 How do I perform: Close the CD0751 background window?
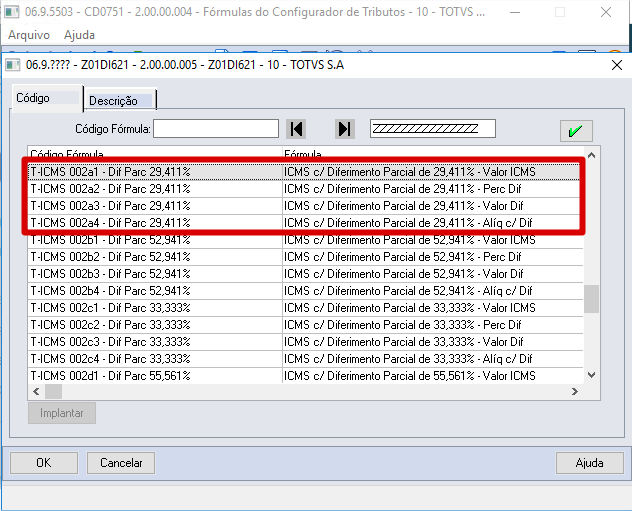(x=606, y=12)
